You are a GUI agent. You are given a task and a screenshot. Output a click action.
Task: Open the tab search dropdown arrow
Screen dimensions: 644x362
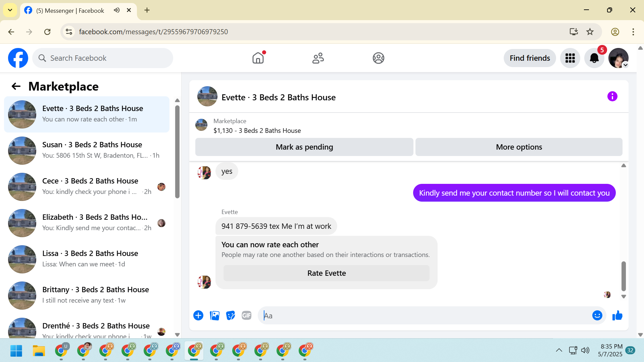click(x=10, y=10)
